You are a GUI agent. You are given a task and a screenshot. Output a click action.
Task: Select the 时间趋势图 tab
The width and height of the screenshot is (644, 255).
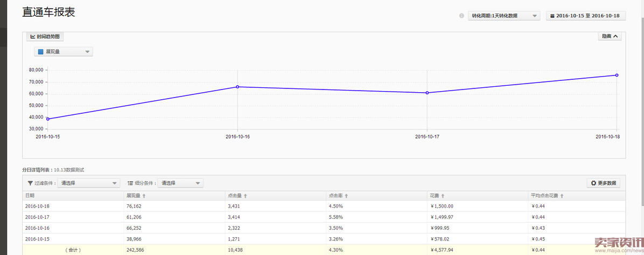45,37
